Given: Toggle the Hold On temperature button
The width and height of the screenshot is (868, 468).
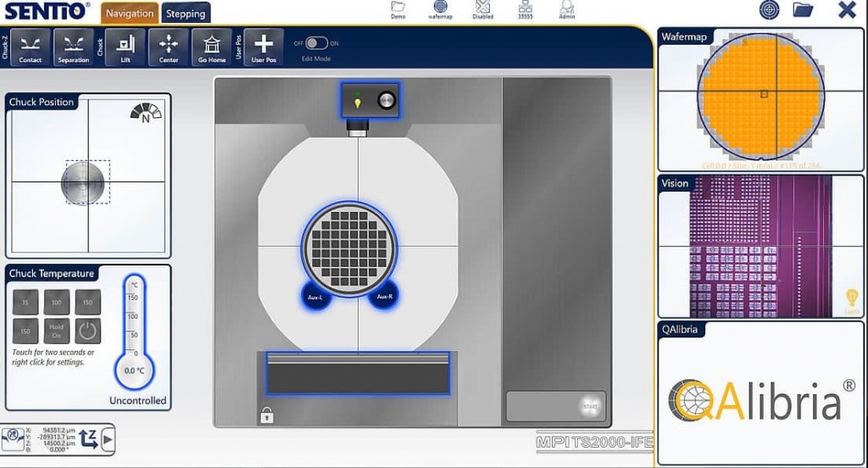Looking at the screenshot, I should click(x=56, y=331).
